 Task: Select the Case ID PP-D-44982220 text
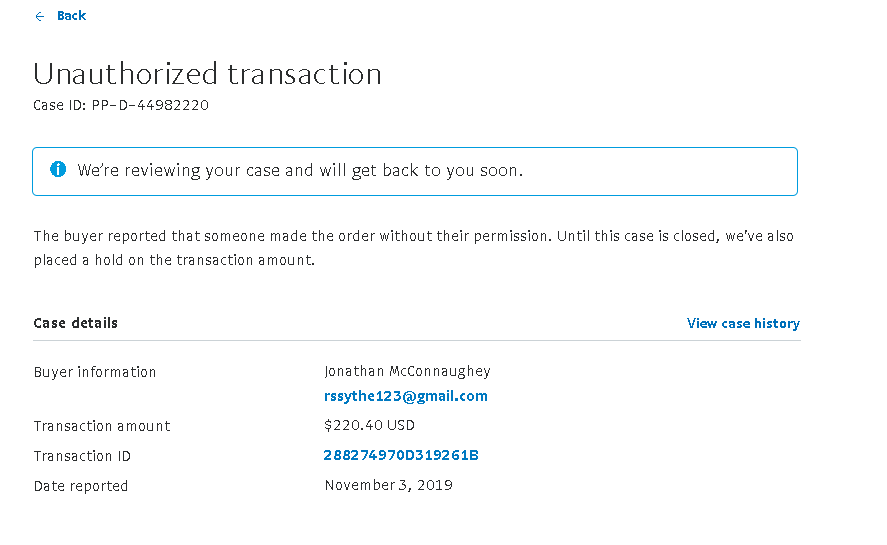click(x=121, y=105)
